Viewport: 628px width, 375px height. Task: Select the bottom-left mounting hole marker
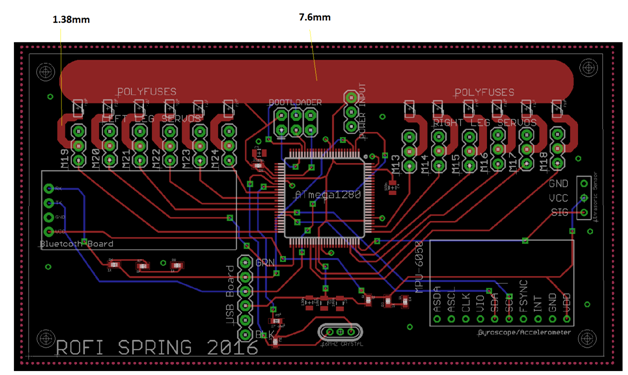[x=45, y=339]
